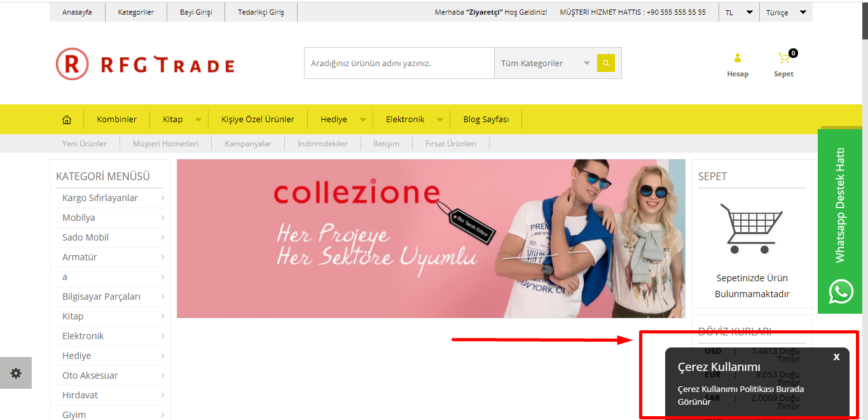Expand the Hediye menu arrow in yellow bar
Viewport: 868px width, 420px height.
point(363,120)
